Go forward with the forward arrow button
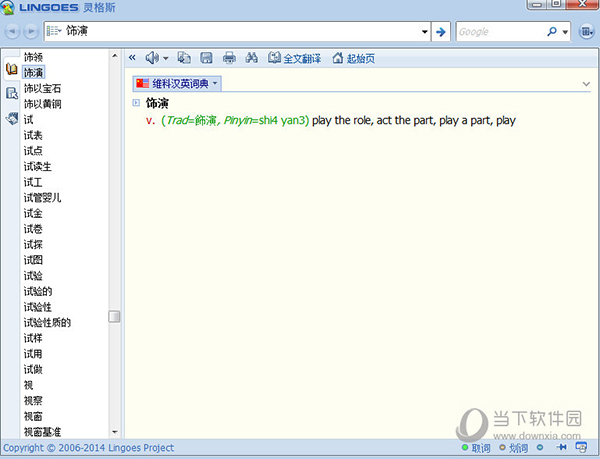 tap(31, 31)
